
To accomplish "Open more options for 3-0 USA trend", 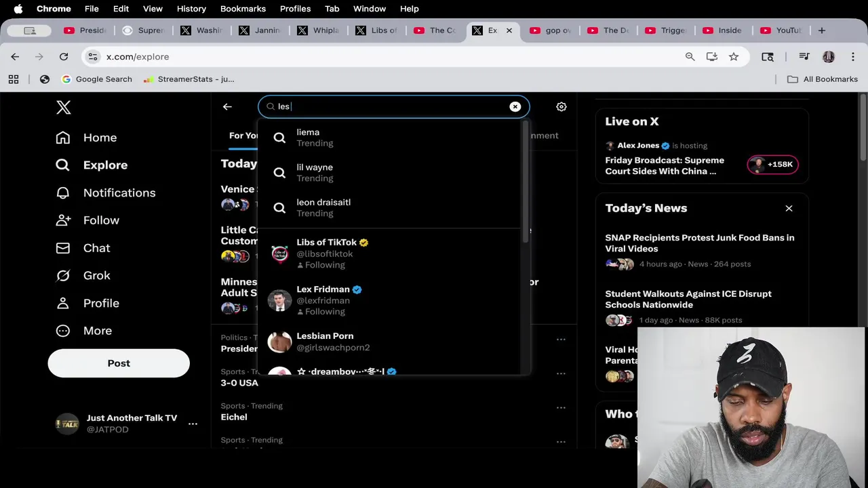I will pyautogui.click(x=561, y=373).
